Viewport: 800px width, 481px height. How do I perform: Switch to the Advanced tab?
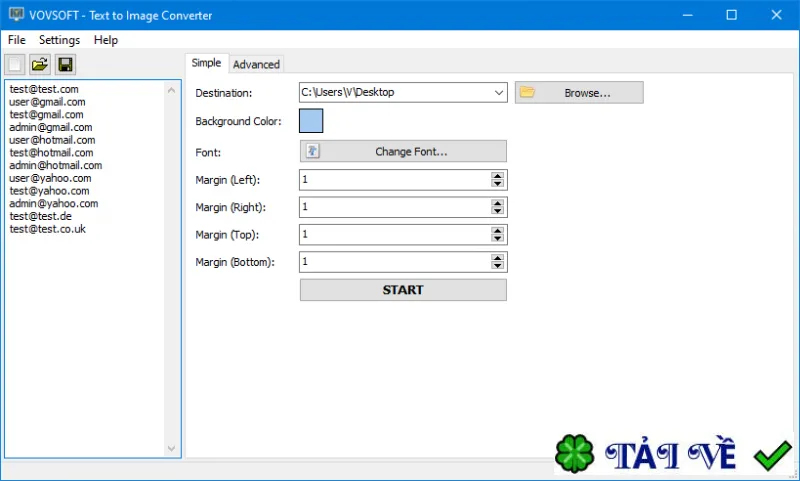point(256,64)
